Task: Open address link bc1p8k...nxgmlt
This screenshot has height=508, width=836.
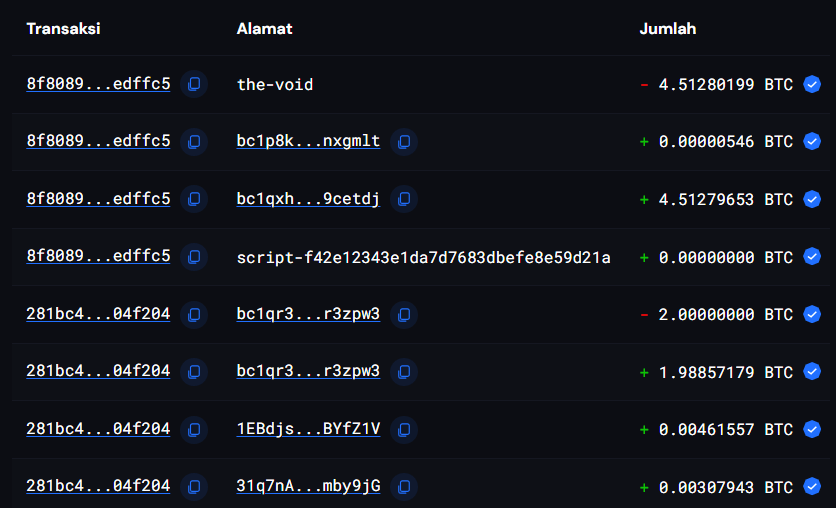Action: click(x=308, y=142)
